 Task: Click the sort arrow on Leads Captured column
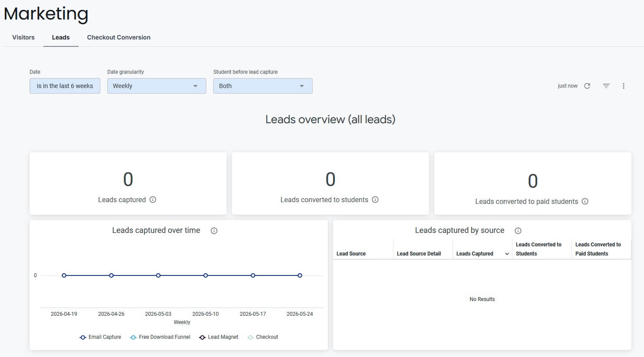coord(507,254)
